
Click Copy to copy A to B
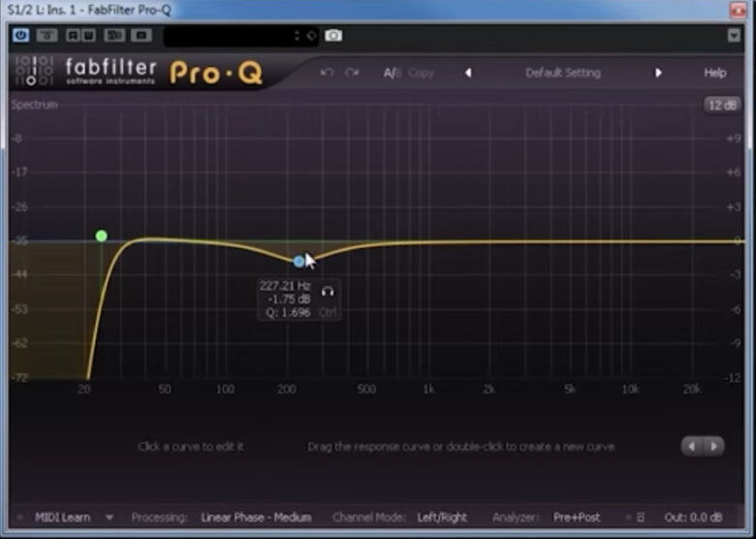[421, 73]
